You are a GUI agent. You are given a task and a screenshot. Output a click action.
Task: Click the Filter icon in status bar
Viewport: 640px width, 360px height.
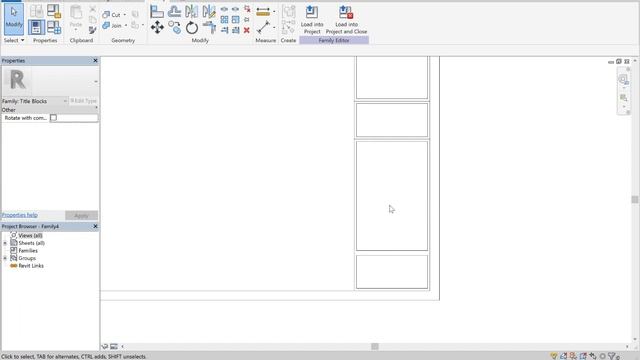[612, 356]
